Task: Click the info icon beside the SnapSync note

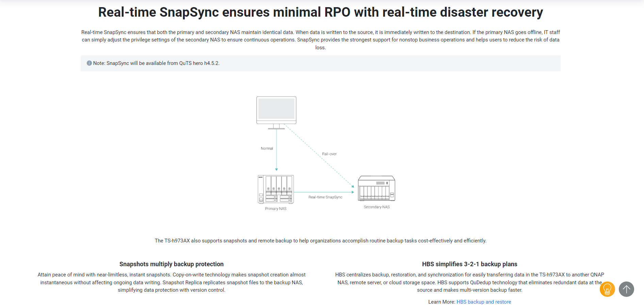Action: pyautogui.click(x=89, y=63)
